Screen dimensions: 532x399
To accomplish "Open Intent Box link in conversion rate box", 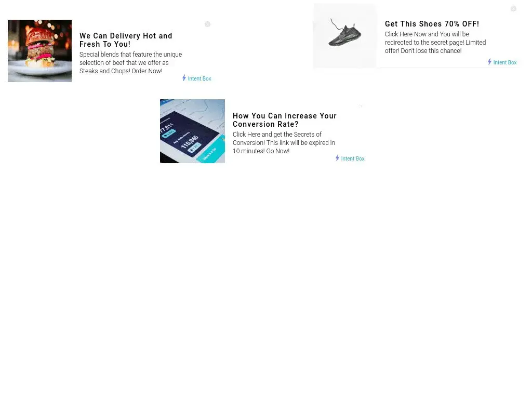I will pyautogui.click(x=353, y=159).
